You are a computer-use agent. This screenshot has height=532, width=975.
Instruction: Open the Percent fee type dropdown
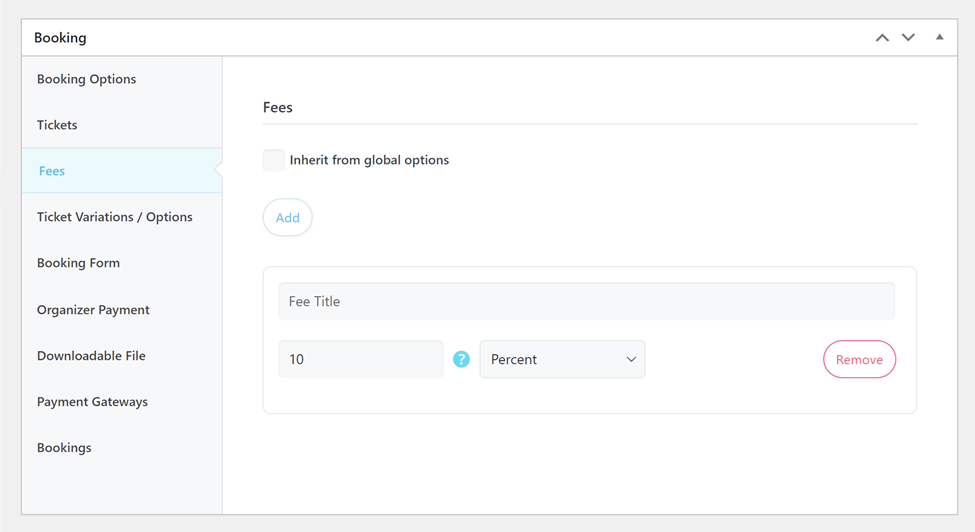point(562,359)
